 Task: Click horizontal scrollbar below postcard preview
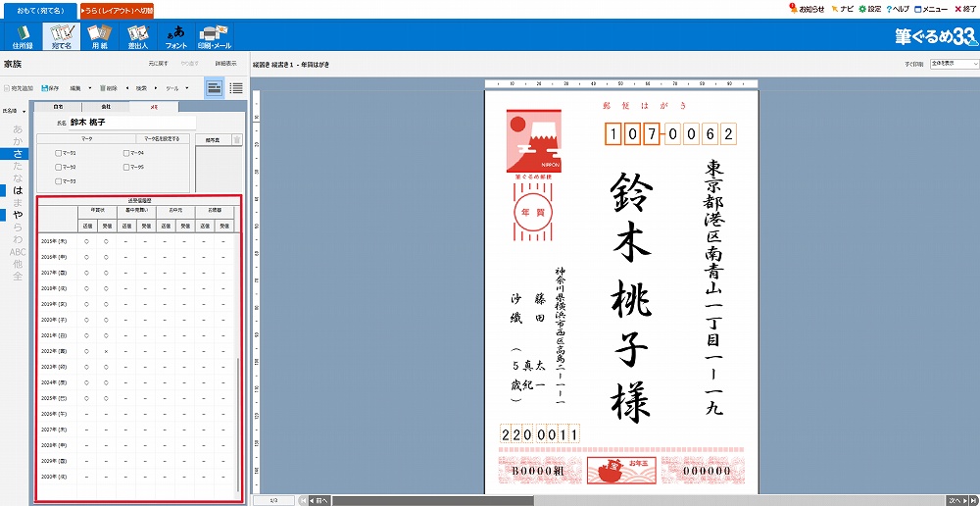pyautogui.click(x=432, y=500)
